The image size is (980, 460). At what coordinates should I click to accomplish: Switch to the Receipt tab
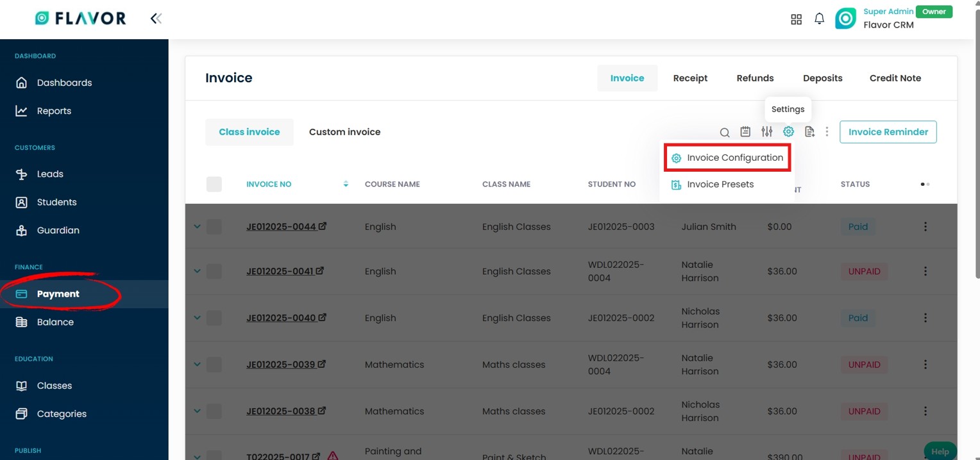[x=690, y=78]
